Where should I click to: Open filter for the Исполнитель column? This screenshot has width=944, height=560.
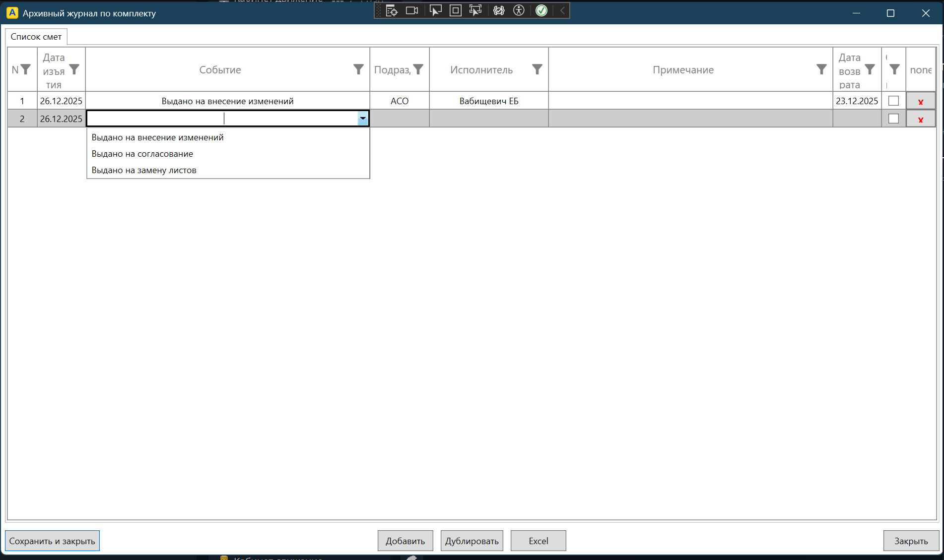[537, 69]
